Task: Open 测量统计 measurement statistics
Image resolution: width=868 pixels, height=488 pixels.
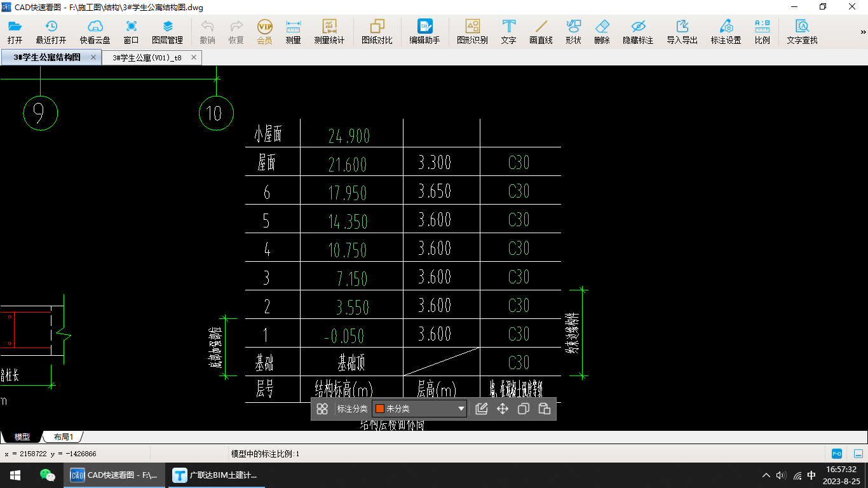Action: click(329, 32)
